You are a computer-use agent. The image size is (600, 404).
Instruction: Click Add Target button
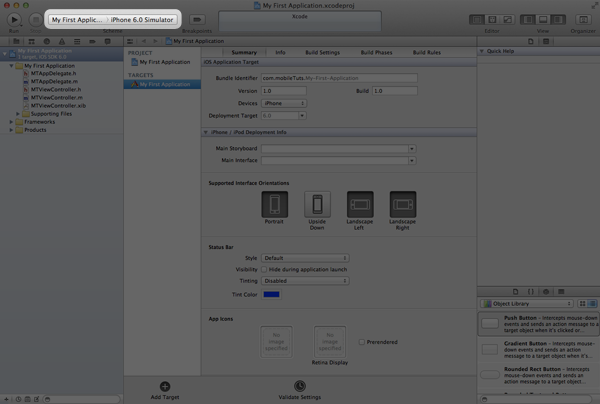point(165,390)
